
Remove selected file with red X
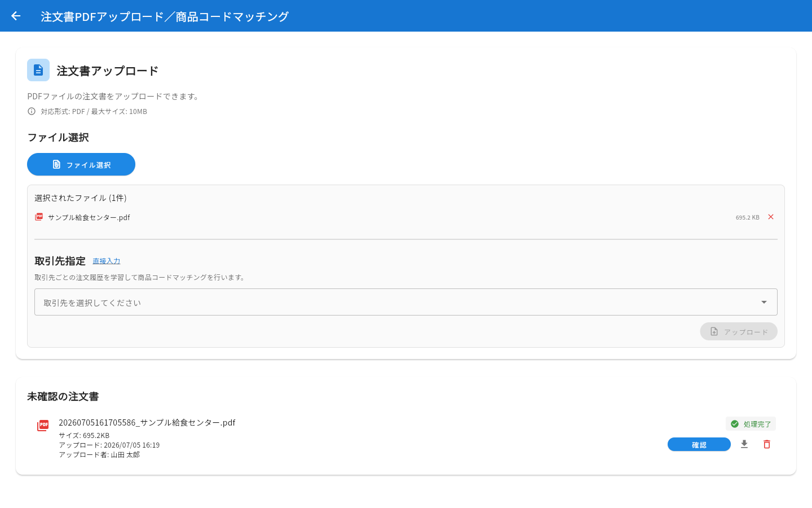[771, 217]
